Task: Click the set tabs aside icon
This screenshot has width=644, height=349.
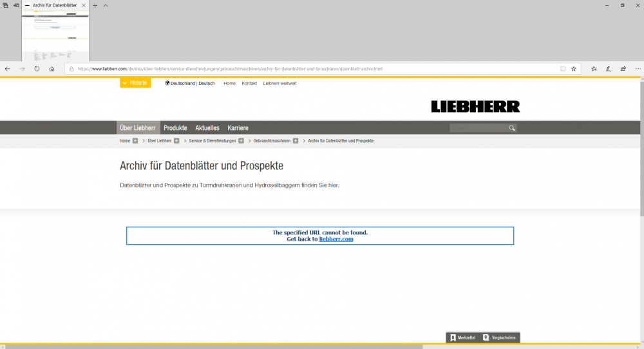Action: [x=16, y=5]
